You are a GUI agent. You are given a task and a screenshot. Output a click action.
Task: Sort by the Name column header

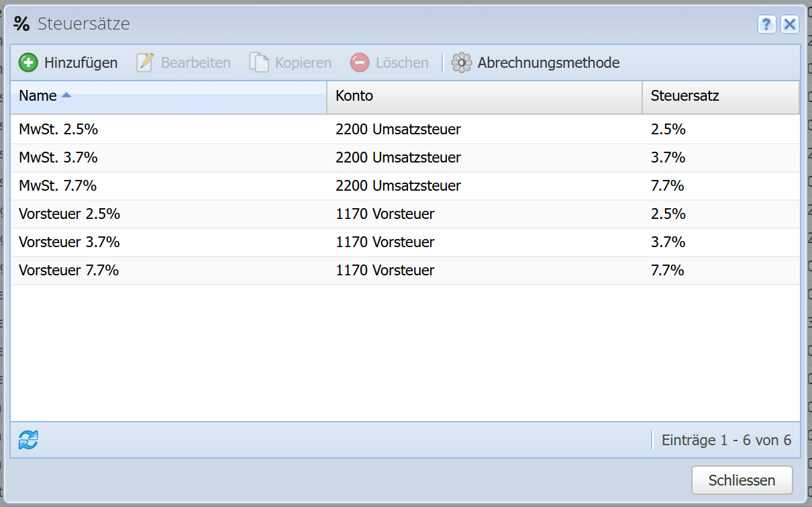[38, 96]
